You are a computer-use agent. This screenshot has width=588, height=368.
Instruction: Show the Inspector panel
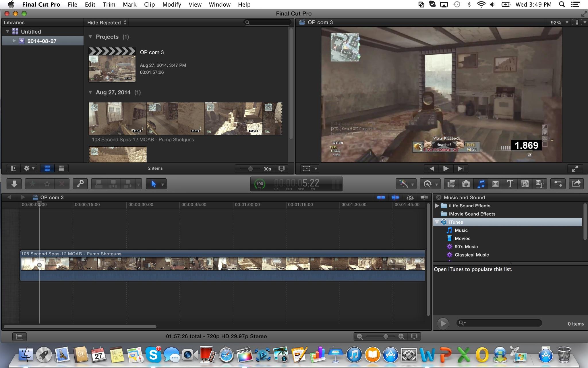(558, 184)
